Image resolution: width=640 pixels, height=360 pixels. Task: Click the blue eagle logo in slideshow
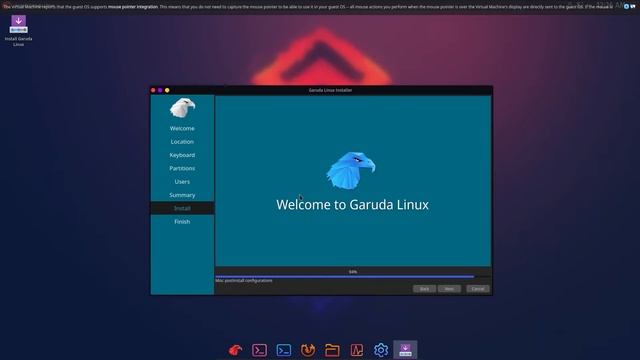coord(351,171)
